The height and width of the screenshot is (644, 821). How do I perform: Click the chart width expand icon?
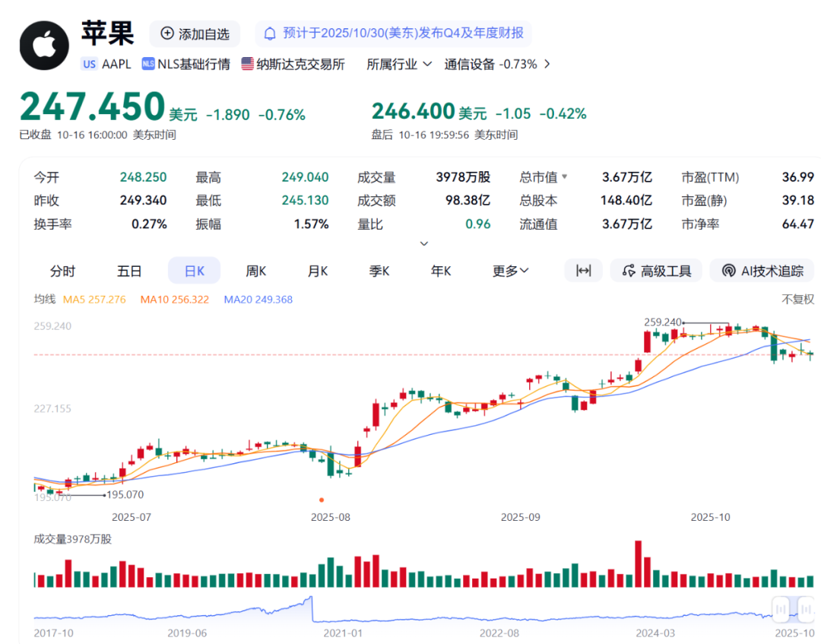[583, 271]
